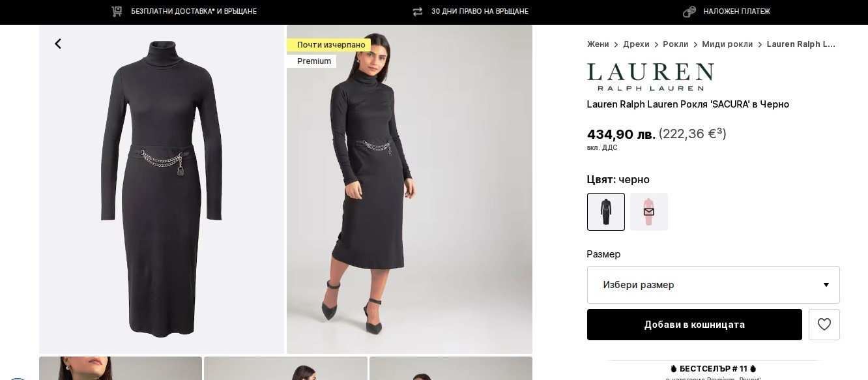Image resolution: width=868 pixels, height=380 pixels.
Task: Click the 'Почти изчерпано' yellow badge
Action: tap(330, 45)
